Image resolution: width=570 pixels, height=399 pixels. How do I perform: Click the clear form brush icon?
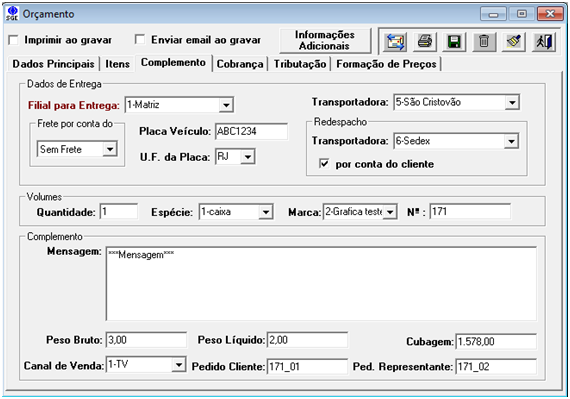(514, 41)
